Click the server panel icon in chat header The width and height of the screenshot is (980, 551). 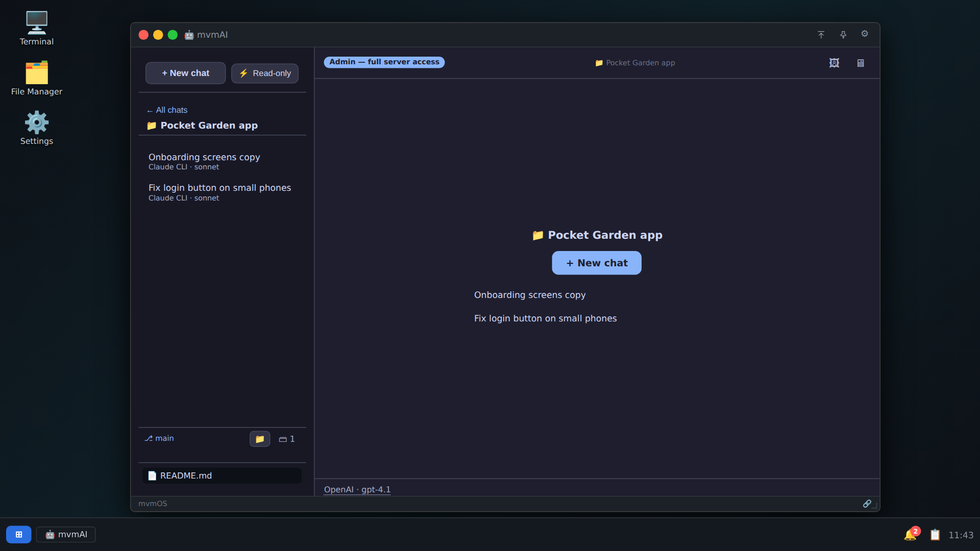click(x=861, y=63)
